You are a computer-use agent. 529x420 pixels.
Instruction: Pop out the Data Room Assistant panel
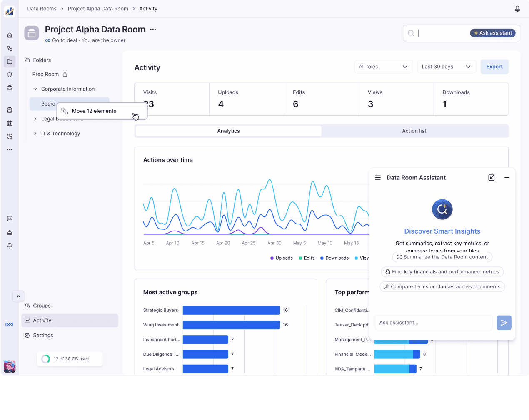pyautogui.click(x=492, y=178)
